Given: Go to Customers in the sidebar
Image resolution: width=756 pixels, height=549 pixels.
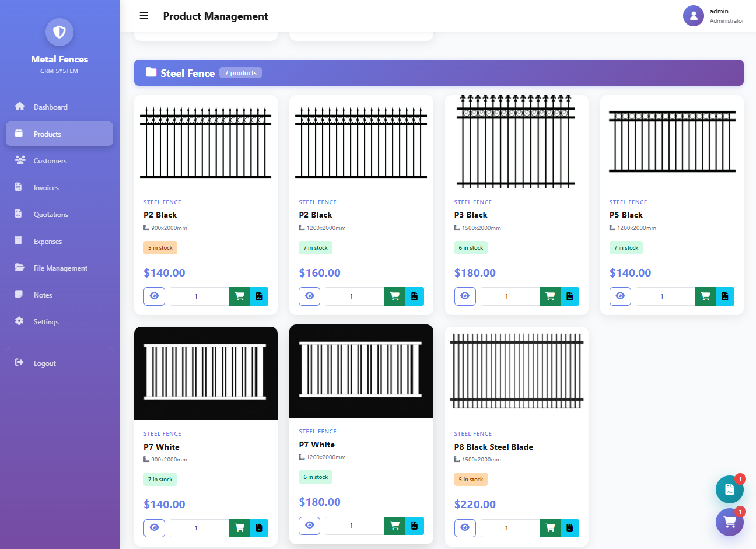Looking at the screenshot, I should (x=50, y=161).
